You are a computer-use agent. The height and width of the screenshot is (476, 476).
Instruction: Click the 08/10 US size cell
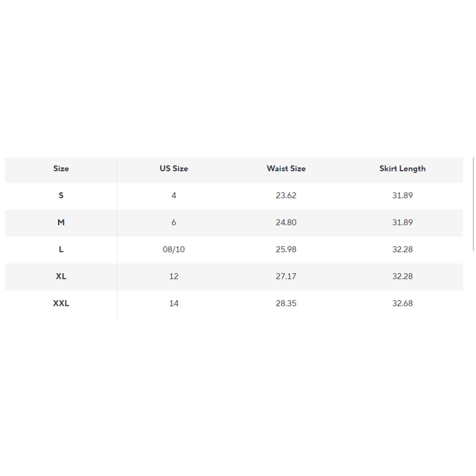[x=174, y=249]
